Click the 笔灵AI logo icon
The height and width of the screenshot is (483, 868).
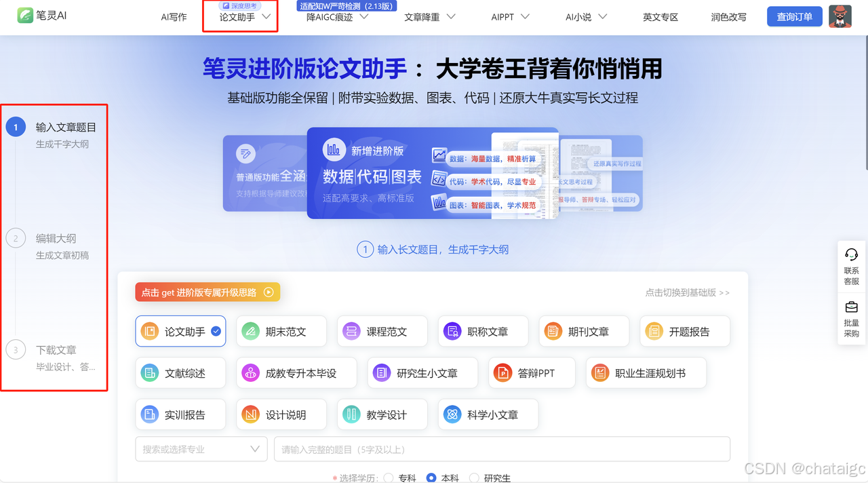(25, 16)
